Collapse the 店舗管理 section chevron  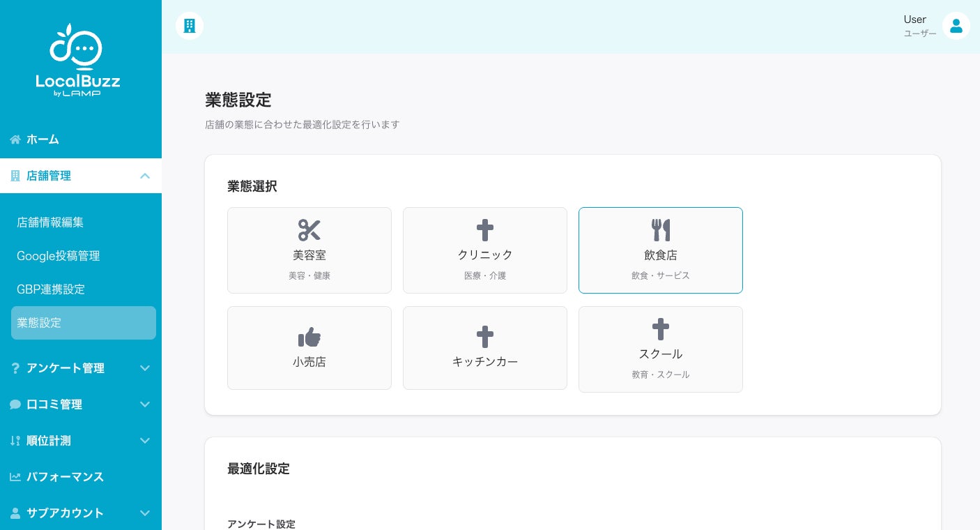click(145, 176)
